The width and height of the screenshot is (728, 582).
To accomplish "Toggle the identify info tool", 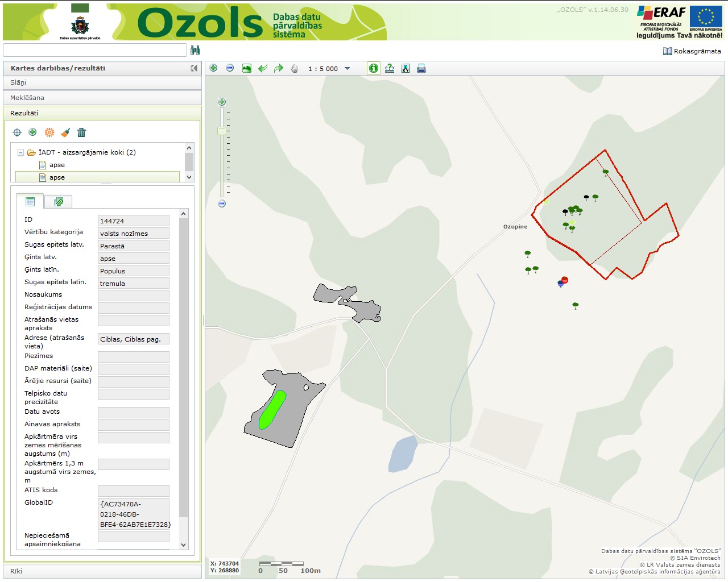I will click(374, 68).
